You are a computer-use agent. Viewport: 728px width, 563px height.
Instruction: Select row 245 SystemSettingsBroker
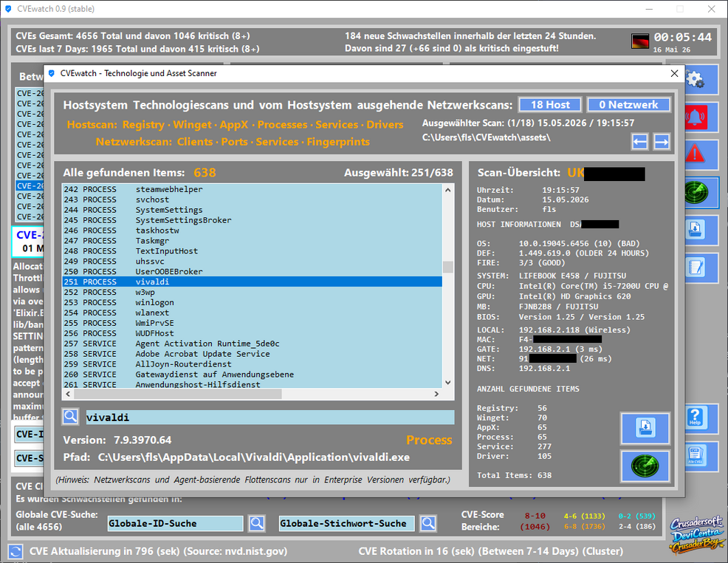tap(252, 220)
